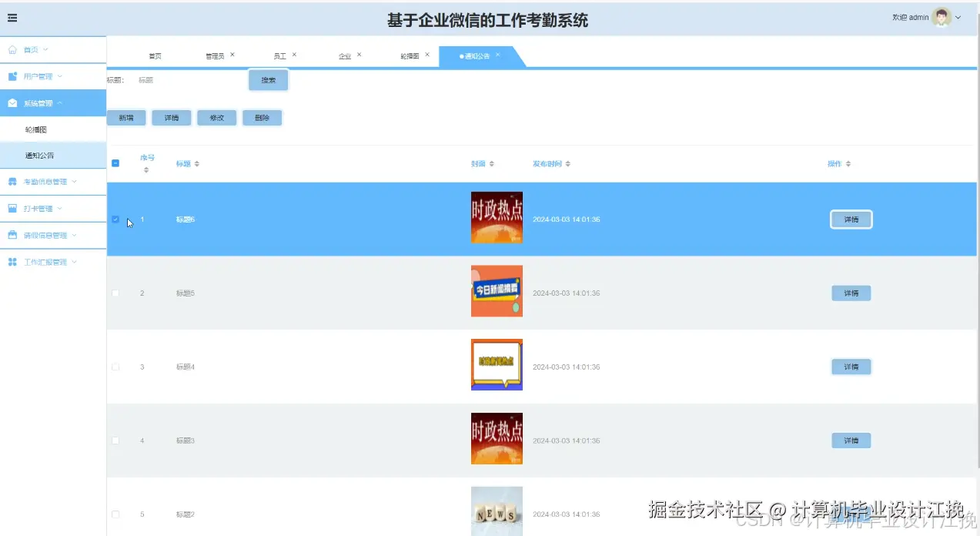Viewport: 980px width, 536px height.
Task: Close the 企业 tab
Action: [x=360, y=55]
